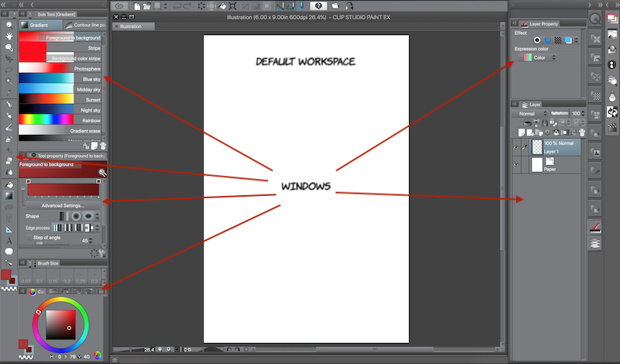
Task: Click the main foreground color swatch in toolbox
Action: tap(6, 275)
